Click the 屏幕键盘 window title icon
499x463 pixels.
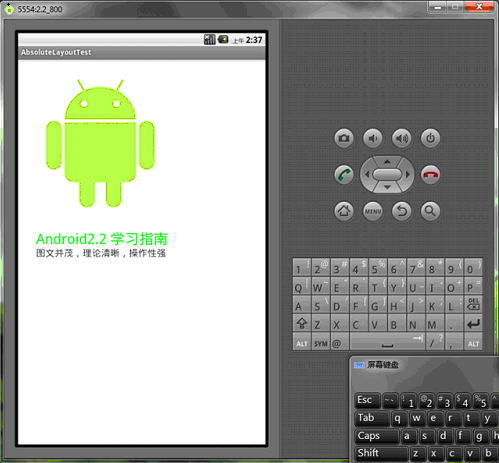coord(359,365)
